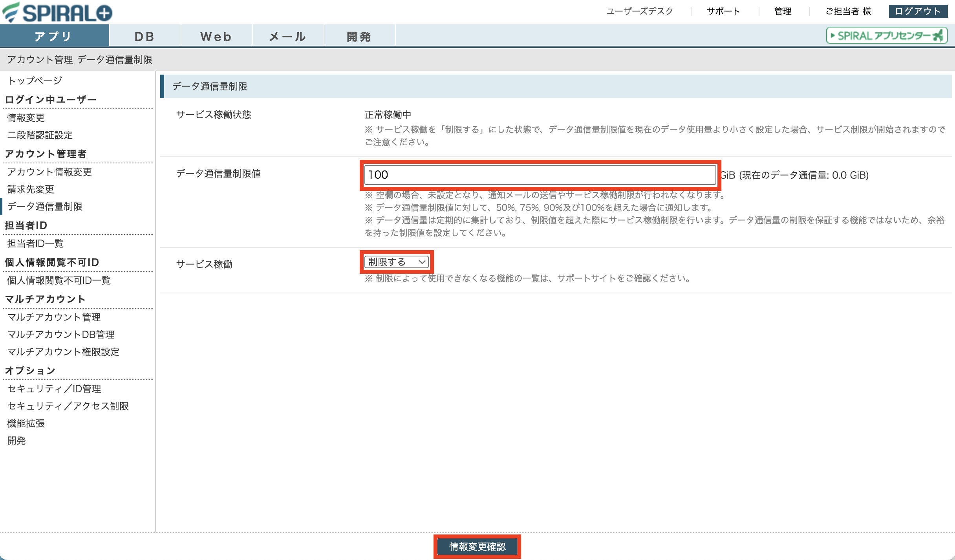Focus the データ通信量制限値 input field

540,175
